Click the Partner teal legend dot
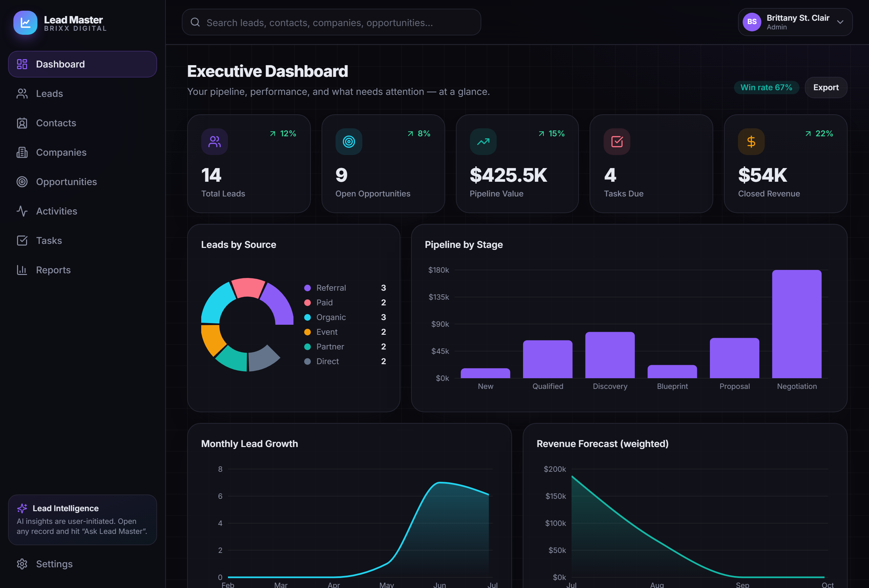 307,346
